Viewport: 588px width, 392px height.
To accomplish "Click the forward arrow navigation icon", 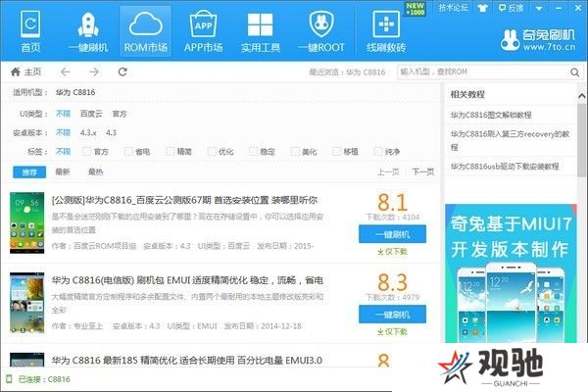I will (94, 72).
